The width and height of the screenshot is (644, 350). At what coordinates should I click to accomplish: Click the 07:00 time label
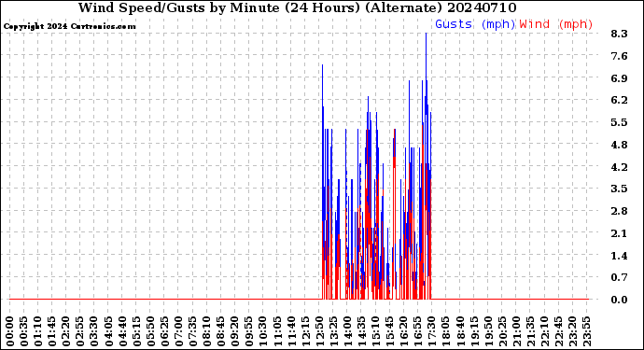[178, 331]
